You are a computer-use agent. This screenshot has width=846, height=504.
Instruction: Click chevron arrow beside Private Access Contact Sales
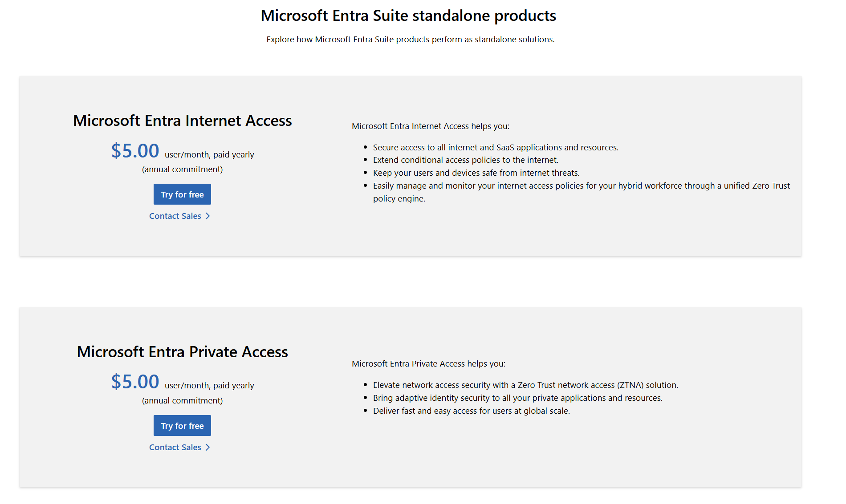207,448
